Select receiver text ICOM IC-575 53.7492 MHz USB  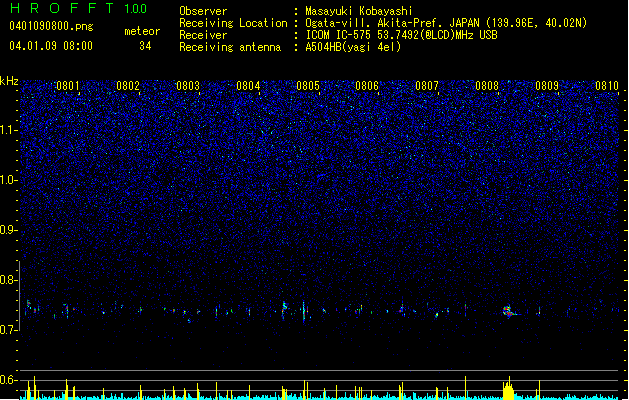(401, 35)
